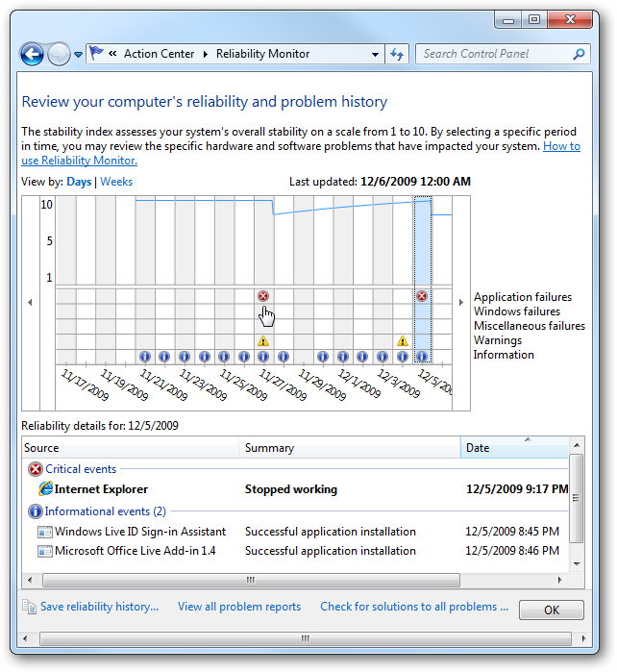Collapse the Critical events group heading

click(81, 469)
